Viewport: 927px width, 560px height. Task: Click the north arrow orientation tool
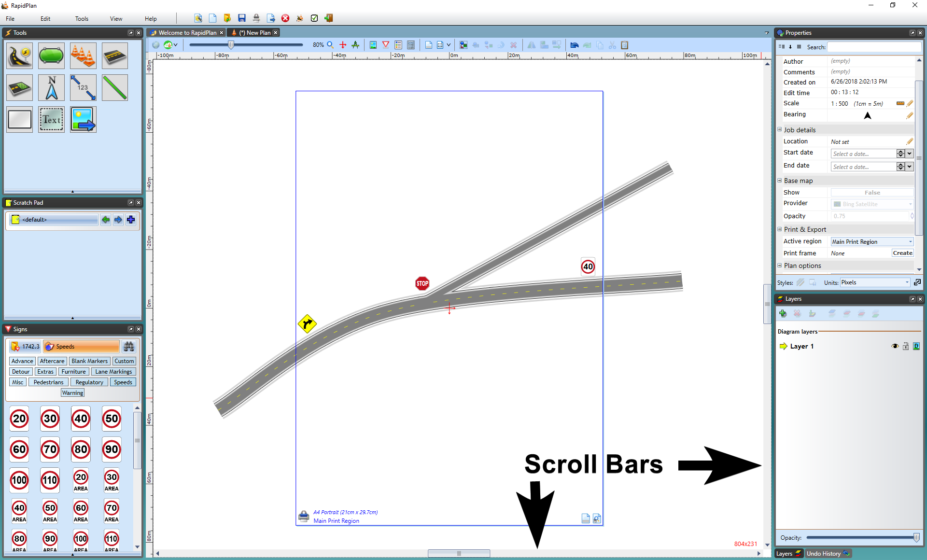click(x=52, y=87)
